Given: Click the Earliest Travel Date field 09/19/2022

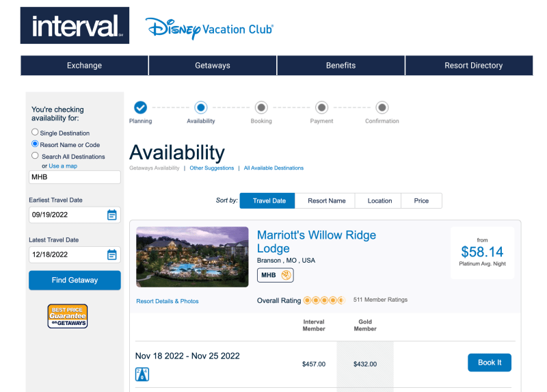Looking at the screenshot, I should [x=75, y=215].
